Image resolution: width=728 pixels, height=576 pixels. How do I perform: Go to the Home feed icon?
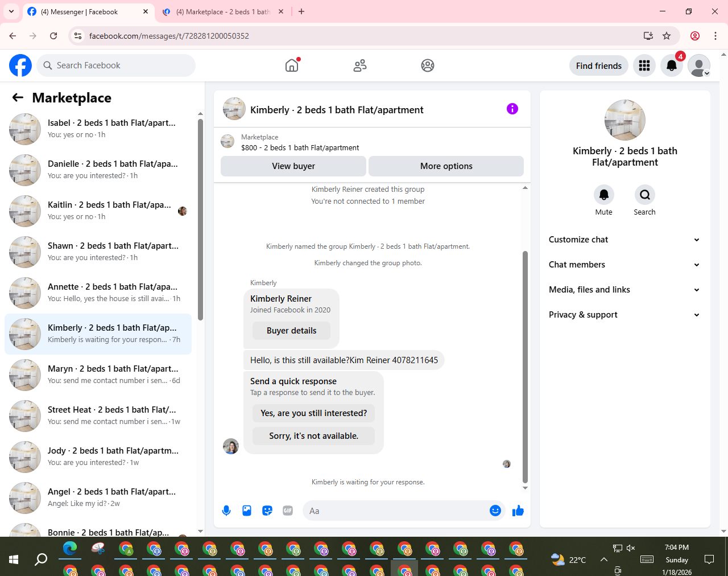click(292, 65)
